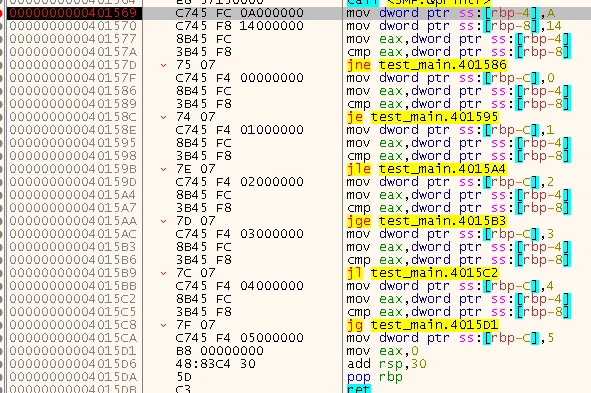Click bytes C745 FC 0A000000
Viewport: 591px width, 393px height.
pyautogui.click(x=239, y=13)
